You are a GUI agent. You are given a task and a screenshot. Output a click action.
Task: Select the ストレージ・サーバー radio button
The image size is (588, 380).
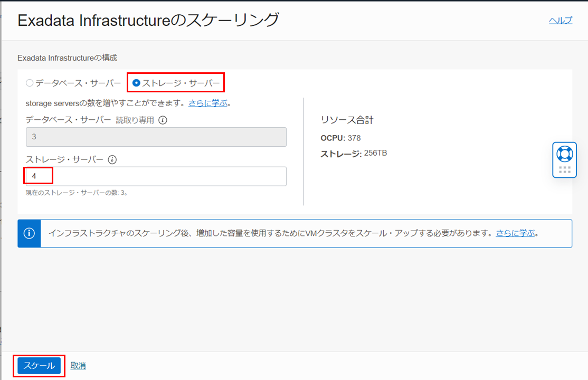[136, 83]
